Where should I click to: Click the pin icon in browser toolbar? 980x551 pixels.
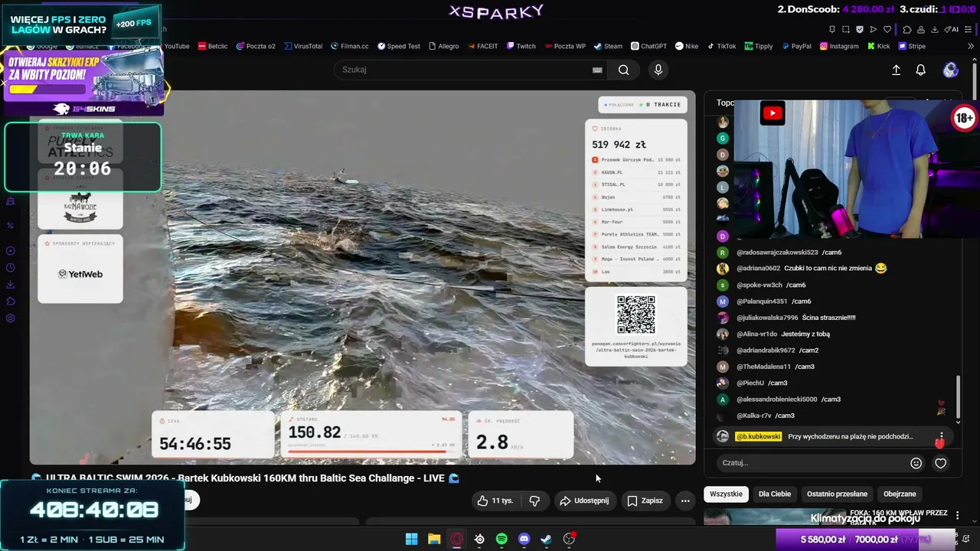tap(832, 29)
